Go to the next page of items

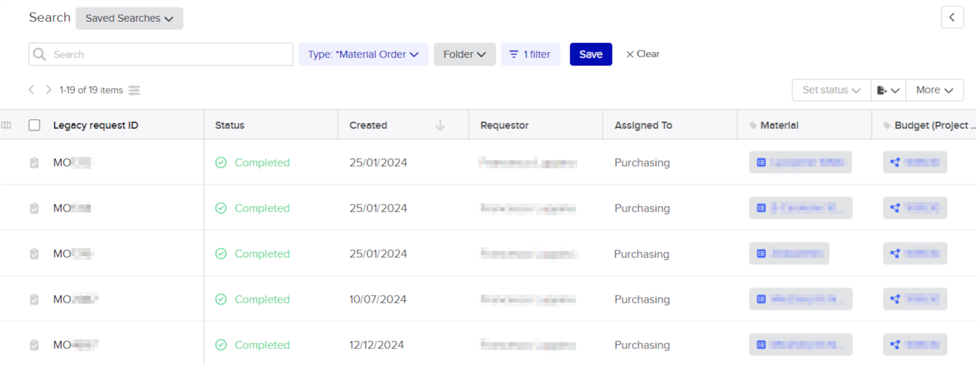coord(49,90)
